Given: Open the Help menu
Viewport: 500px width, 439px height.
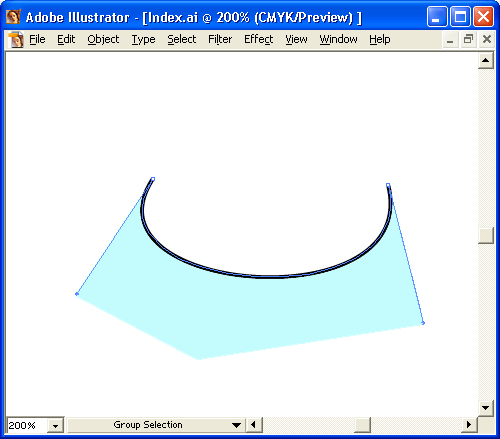Looking at the screenshot, I should click(380, 39).
